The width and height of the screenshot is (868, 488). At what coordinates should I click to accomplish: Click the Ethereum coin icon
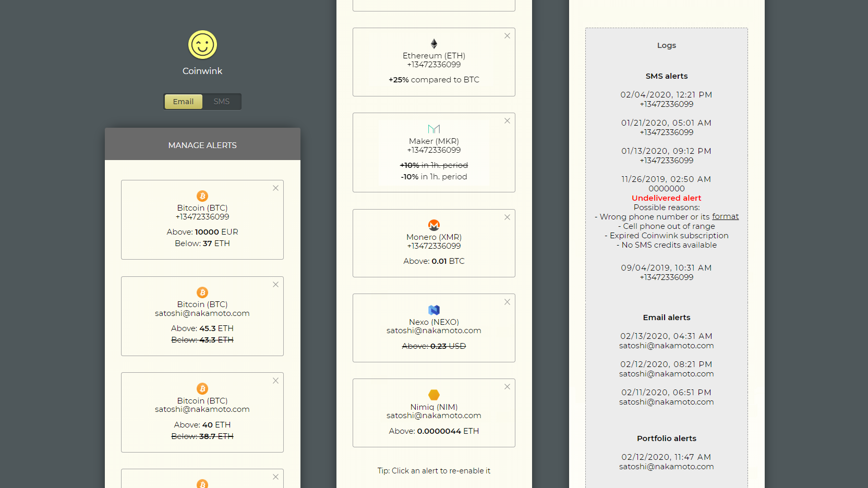click(x=434, y=44)
